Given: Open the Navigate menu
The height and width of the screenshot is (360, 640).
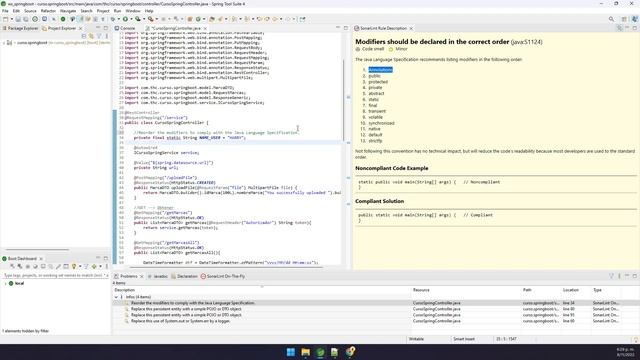Looking at the screenshot, I should (68, 11).
